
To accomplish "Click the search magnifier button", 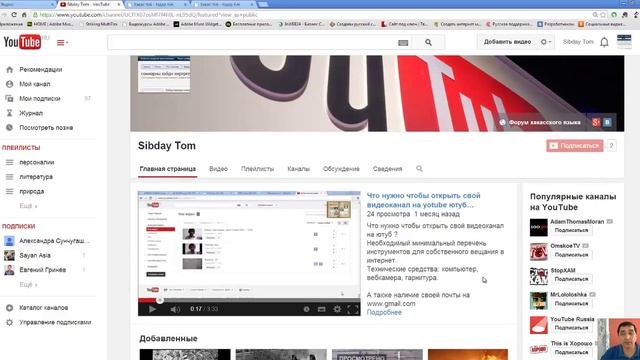I will [428, 42].
